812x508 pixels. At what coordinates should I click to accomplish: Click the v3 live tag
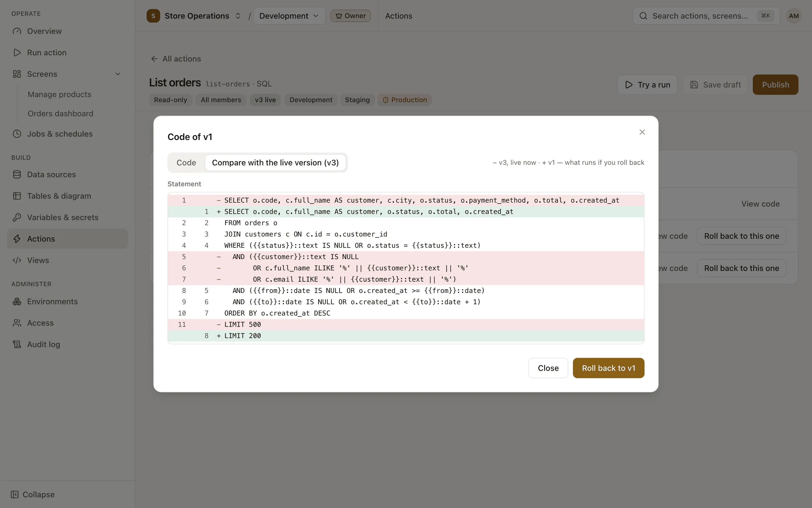point(265,100)
